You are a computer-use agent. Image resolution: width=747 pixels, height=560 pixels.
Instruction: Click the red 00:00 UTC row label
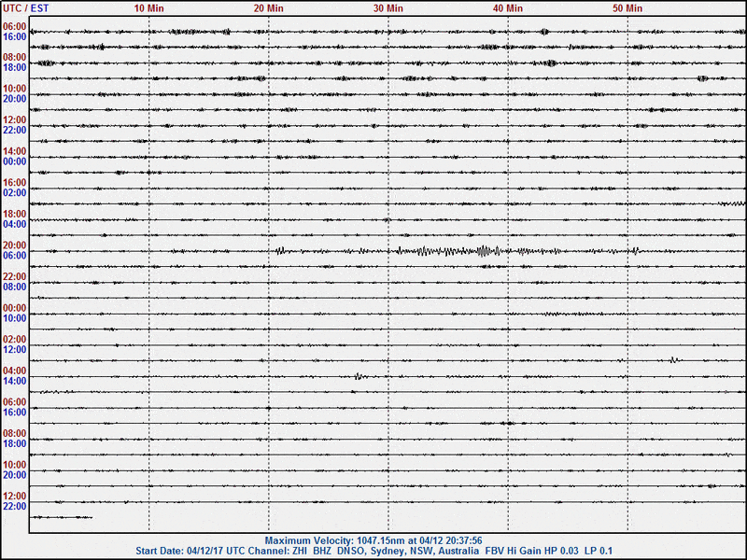(14, 308)
